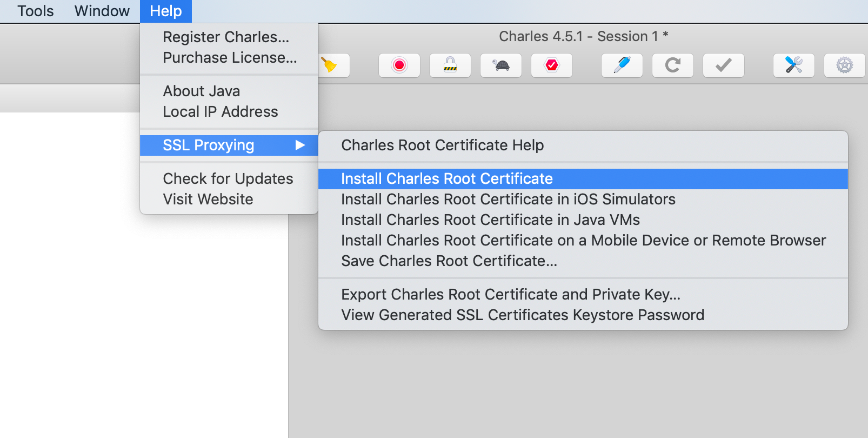Toggle the red Record button in toolbar
868x438 pixels.
pos(399,65)
